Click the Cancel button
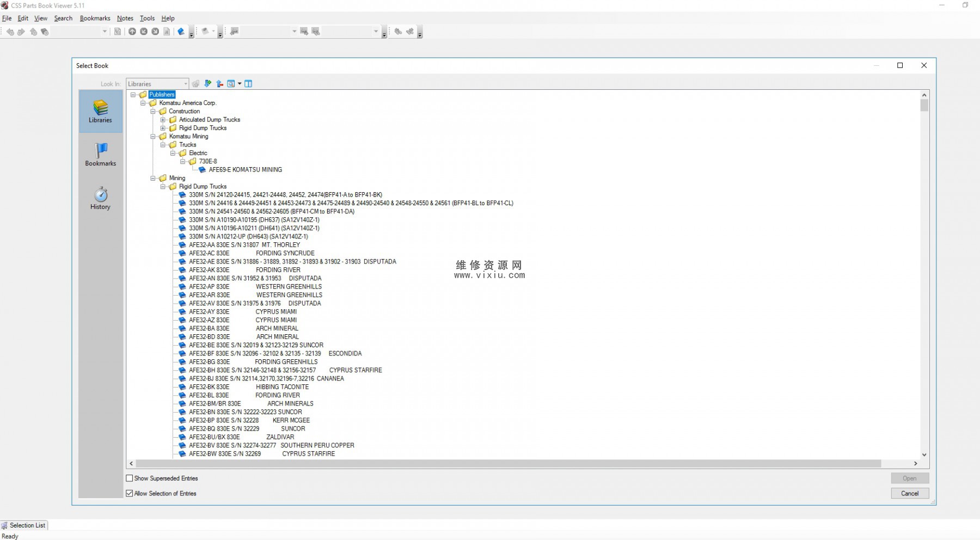 click(x=910, y=494)
